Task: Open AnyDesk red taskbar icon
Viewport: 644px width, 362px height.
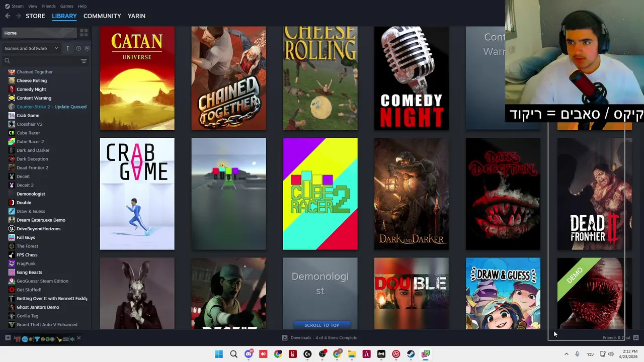Action: [263, 354]
